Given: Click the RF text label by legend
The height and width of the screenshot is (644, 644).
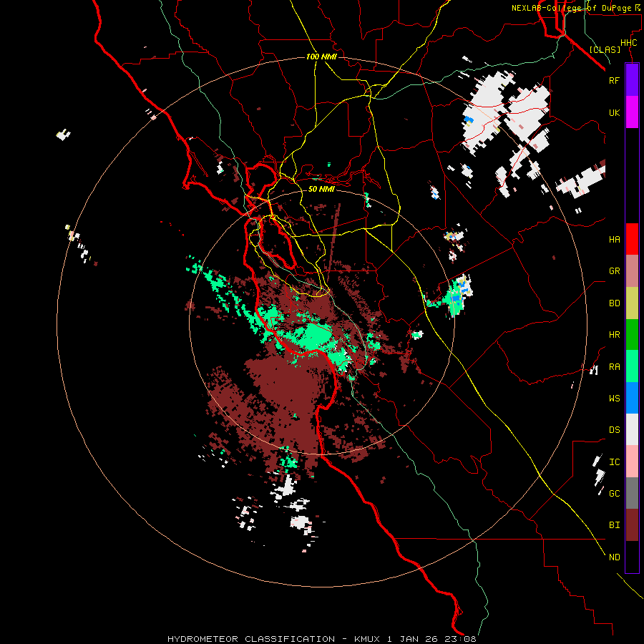Looking at the screenshot, I should [614, 80].
